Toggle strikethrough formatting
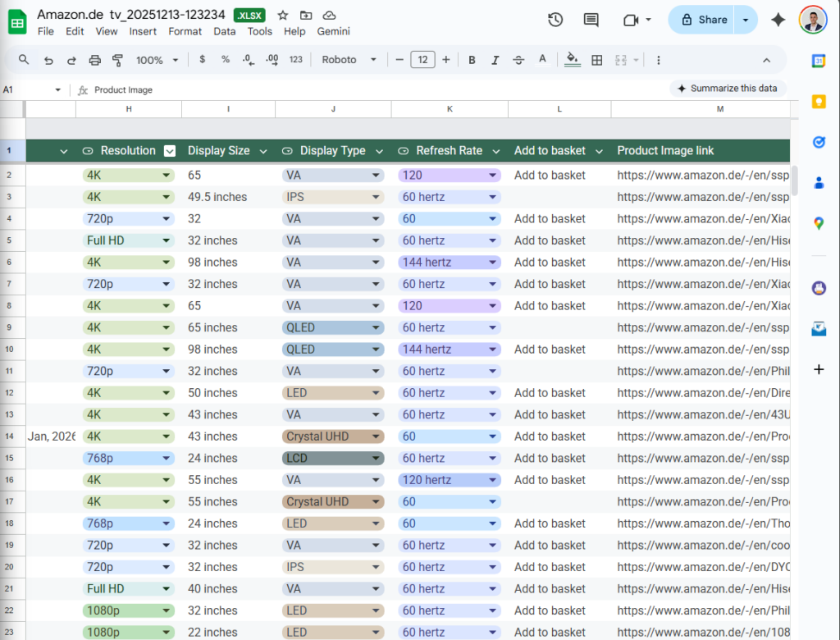The height and width of the screenshot is (640, 840). coord(518,60)
